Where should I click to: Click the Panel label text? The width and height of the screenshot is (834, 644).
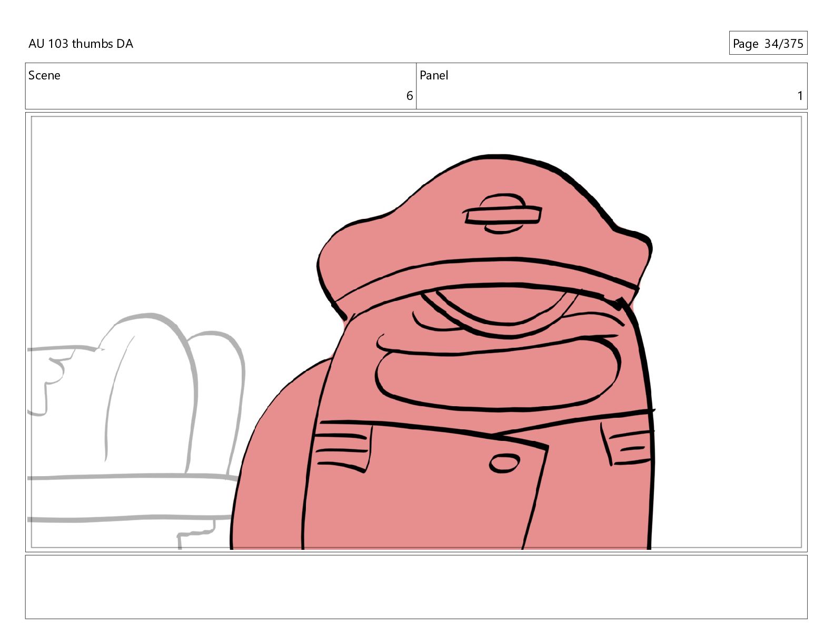pos(434,75)
